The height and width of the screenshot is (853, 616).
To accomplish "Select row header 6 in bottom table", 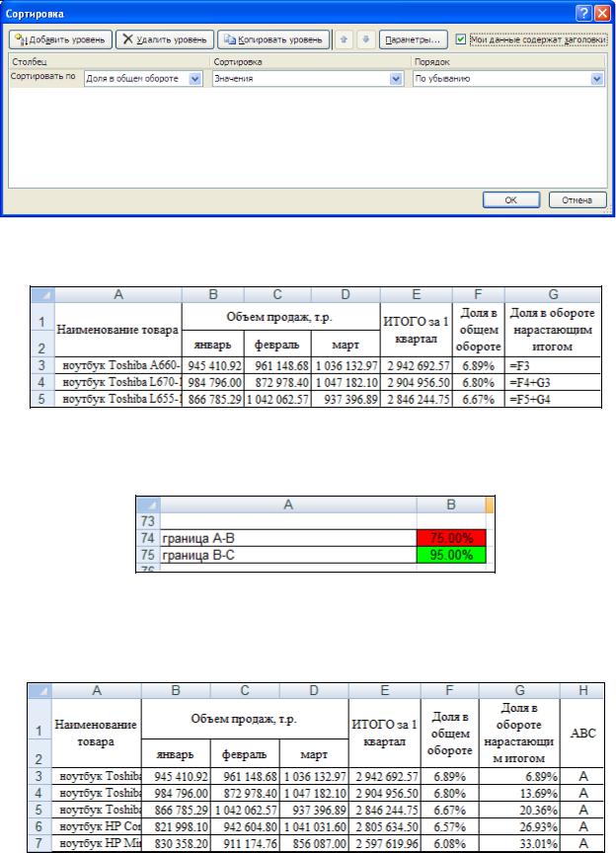I will (39, 827).
